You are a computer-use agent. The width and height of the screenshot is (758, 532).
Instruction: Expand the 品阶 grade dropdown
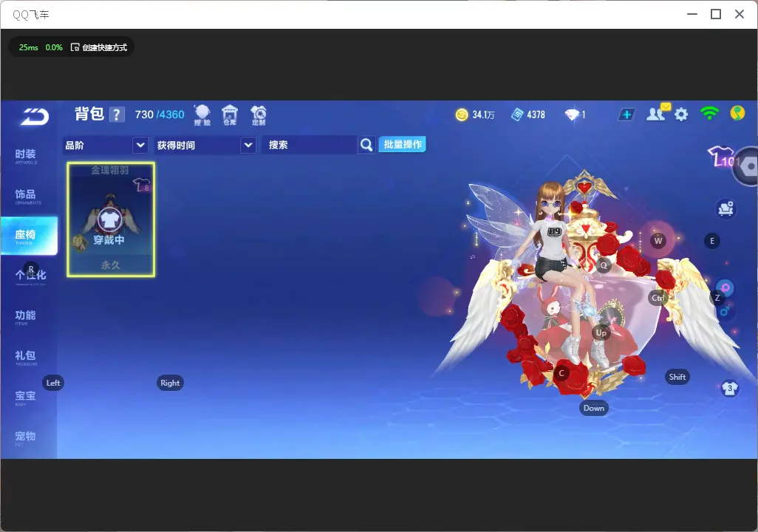(140, 145)
